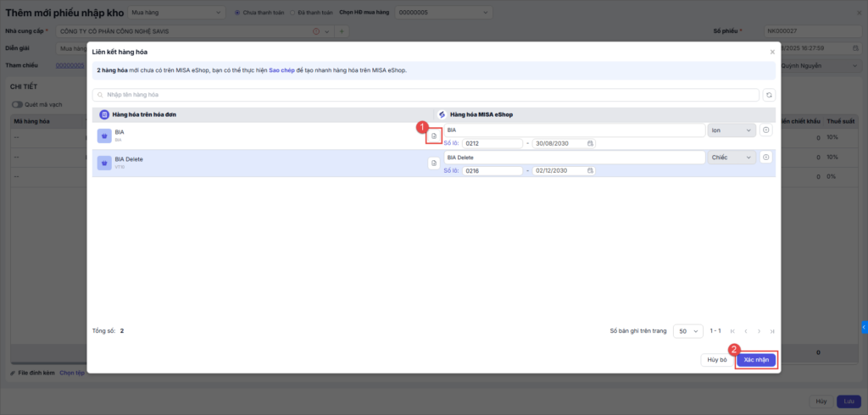Go to the previous page of records

point(746,331)
